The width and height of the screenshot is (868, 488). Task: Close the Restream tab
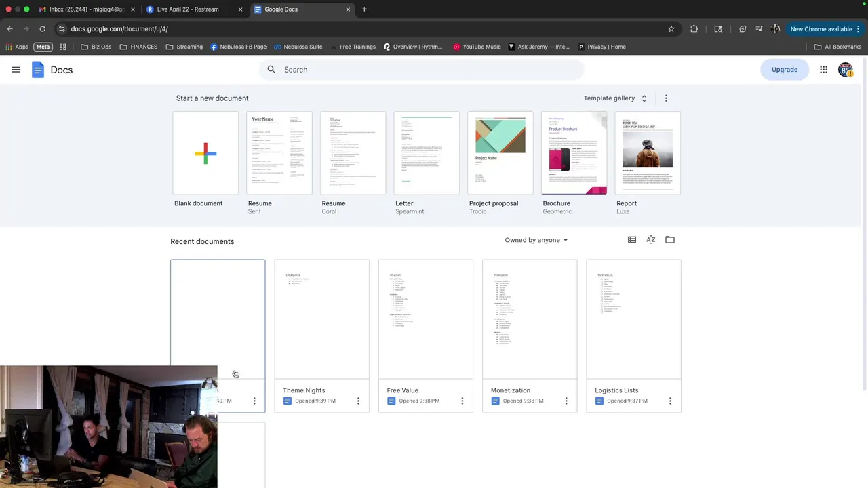240,9
